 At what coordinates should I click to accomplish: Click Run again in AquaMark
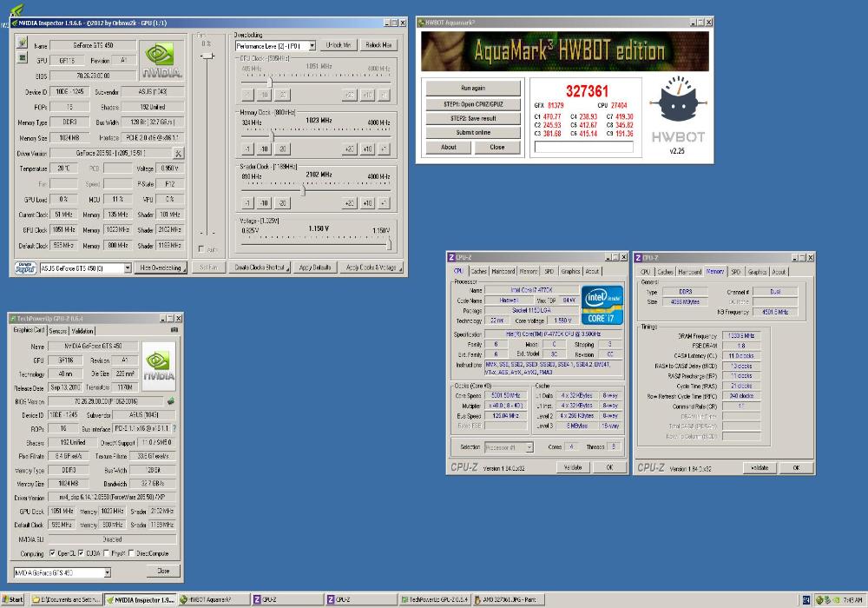[473, 88]
